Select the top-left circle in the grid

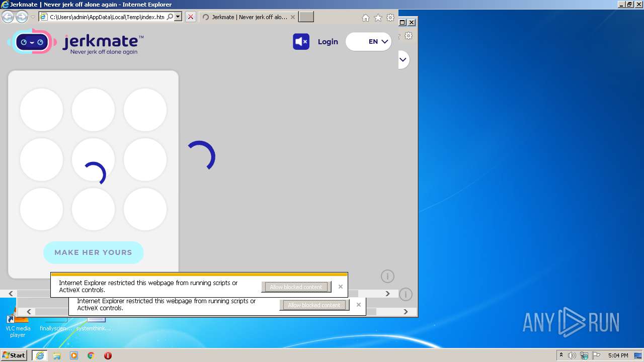(x=42, y=110)
